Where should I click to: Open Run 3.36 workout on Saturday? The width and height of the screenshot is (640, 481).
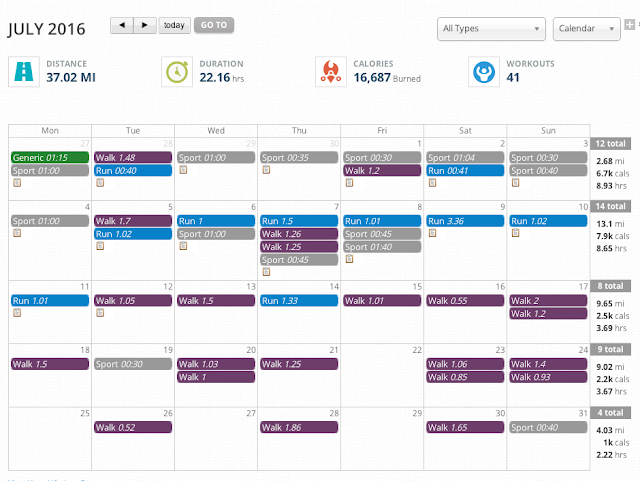tap(464, 221)
